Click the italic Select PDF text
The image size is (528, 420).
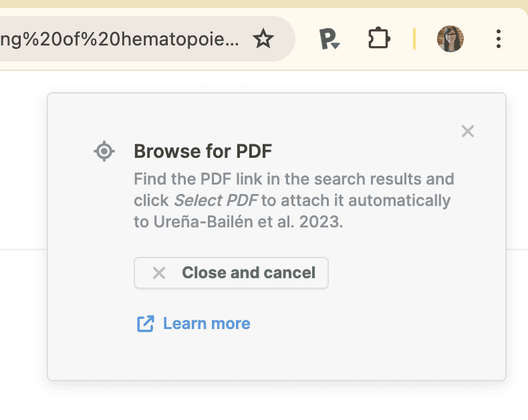click(216, 201)
